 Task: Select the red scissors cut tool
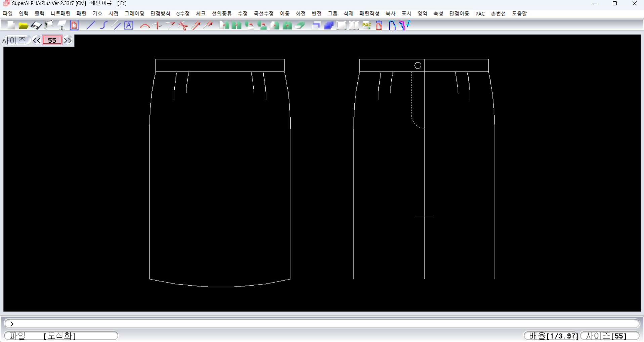click(x=183, y=26)
